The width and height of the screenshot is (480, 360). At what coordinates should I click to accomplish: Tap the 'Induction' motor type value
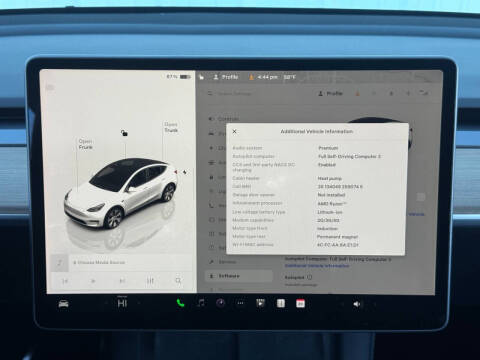(327, 229)
